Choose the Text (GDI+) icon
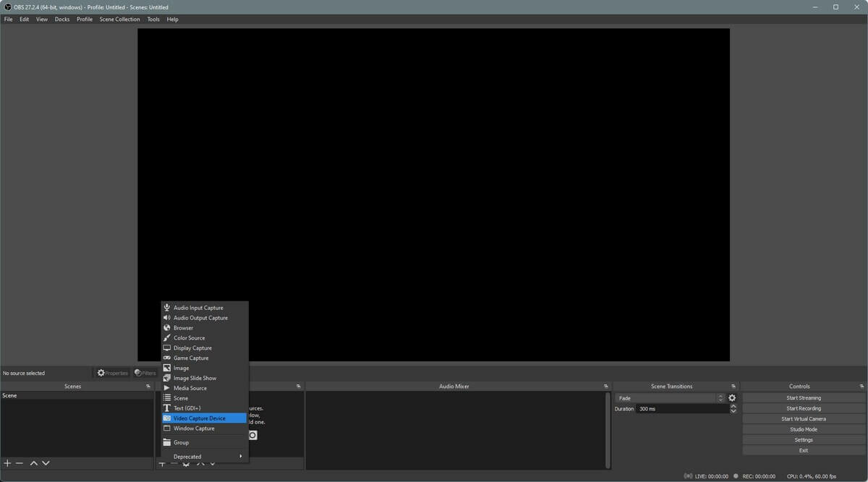This screenshot has height=482, width=868. pos(167,408)
